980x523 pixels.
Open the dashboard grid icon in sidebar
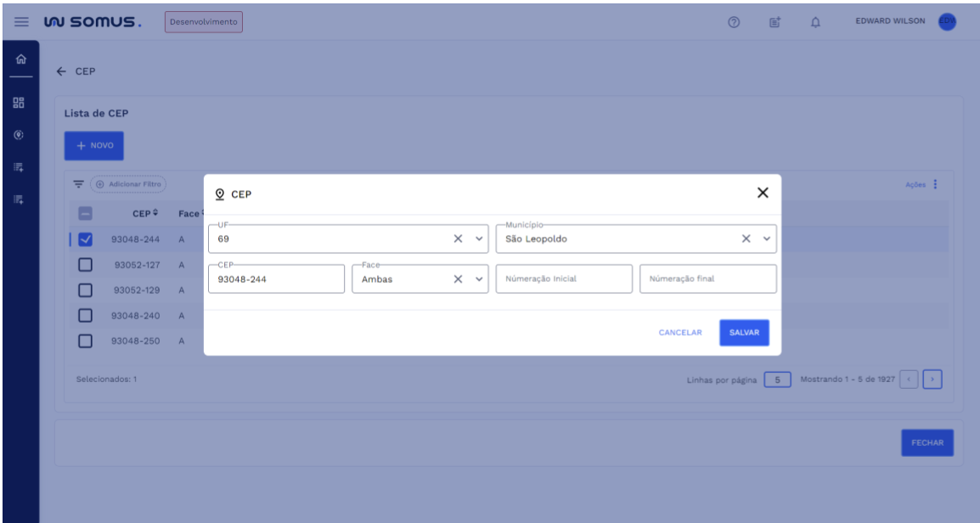coord(19,104)
